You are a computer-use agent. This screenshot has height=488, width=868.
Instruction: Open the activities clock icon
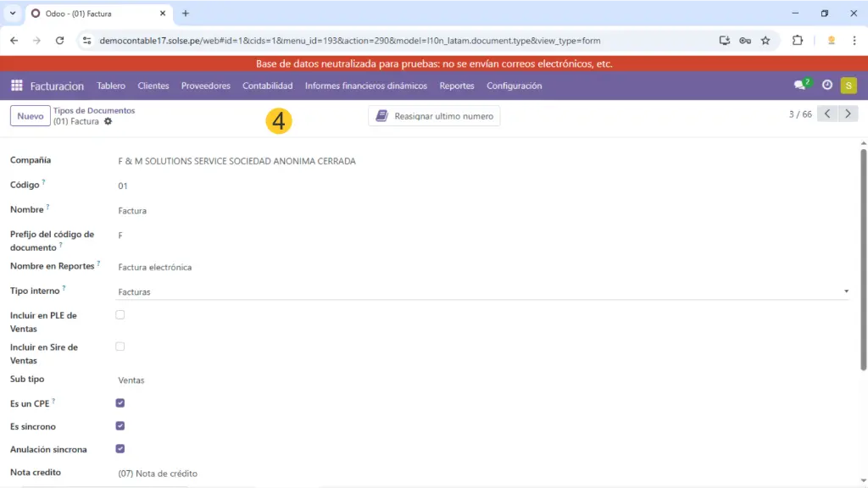pos(827,86)
